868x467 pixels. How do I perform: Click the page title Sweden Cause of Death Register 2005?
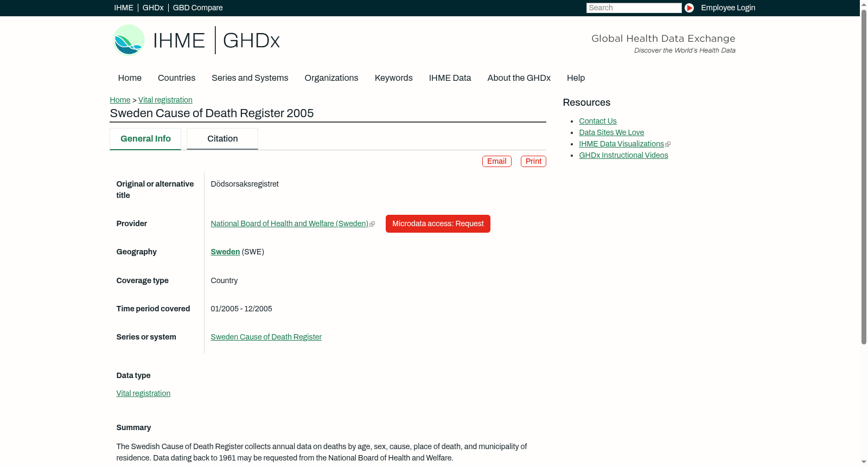pos(212,113)
